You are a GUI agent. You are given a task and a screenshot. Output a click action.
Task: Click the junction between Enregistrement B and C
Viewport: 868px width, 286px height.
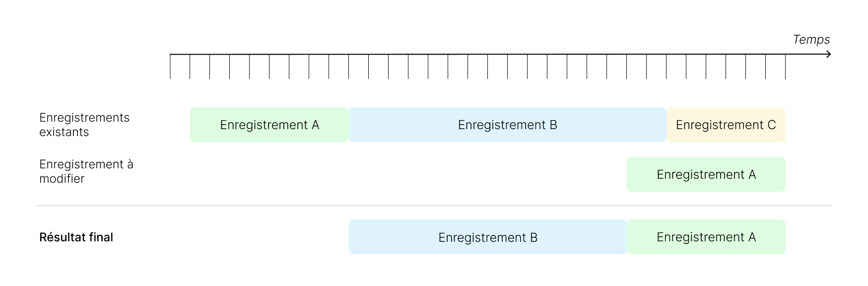(x=667, y=125)
